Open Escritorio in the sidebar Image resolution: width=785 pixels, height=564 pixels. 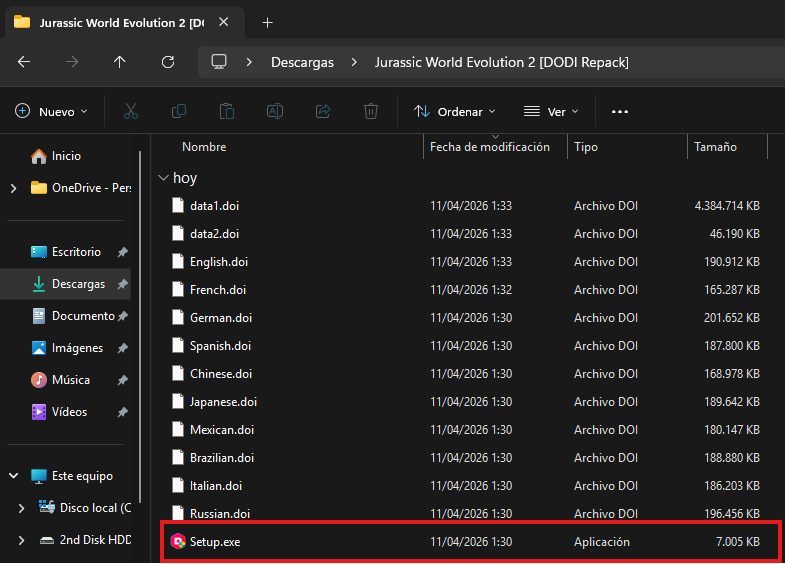(66, 252)
